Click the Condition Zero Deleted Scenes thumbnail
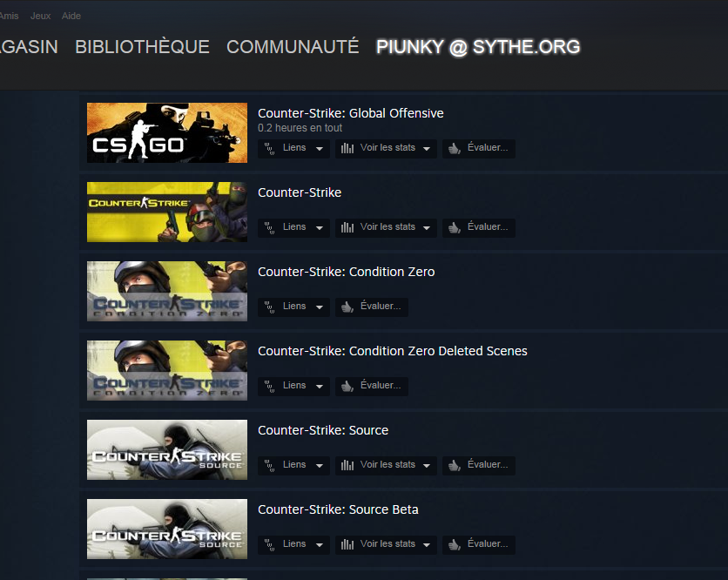This screenshot has height=580, width=728. pyautogui.click(x=167, y=371)
